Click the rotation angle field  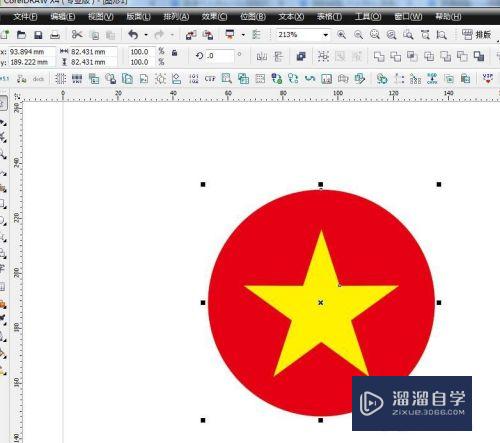219,56
